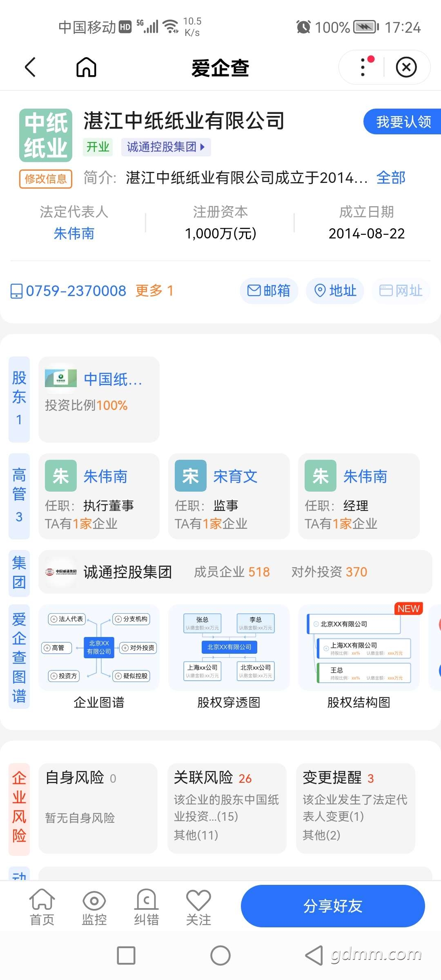Tap Android recent apps square button
This screenshot has height=980, width=441.
126,955
